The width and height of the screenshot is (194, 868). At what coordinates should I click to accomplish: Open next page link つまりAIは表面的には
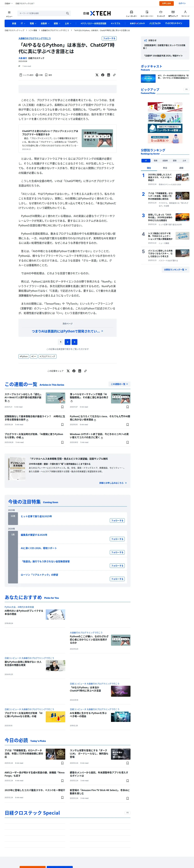pyautogui.click(x=67, y=331)
